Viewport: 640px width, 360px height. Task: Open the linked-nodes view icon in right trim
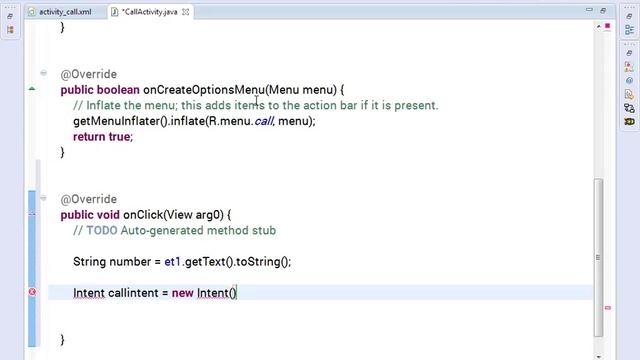[629, 108]
